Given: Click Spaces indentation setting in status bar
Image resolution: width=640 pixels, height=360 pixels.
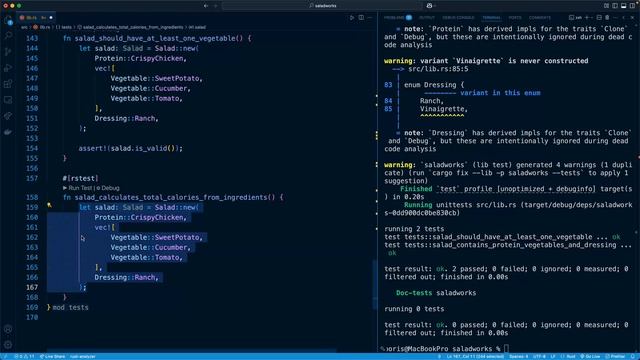Looking at the screenshot, I should [x=519, y=356].
